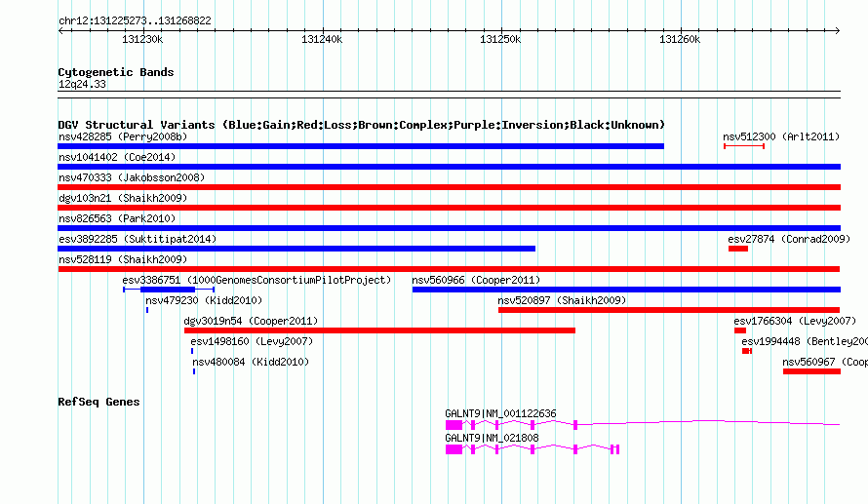Click the tiny blue esv1498160 marker
The image size is (868, 504).
pos(192,351)
